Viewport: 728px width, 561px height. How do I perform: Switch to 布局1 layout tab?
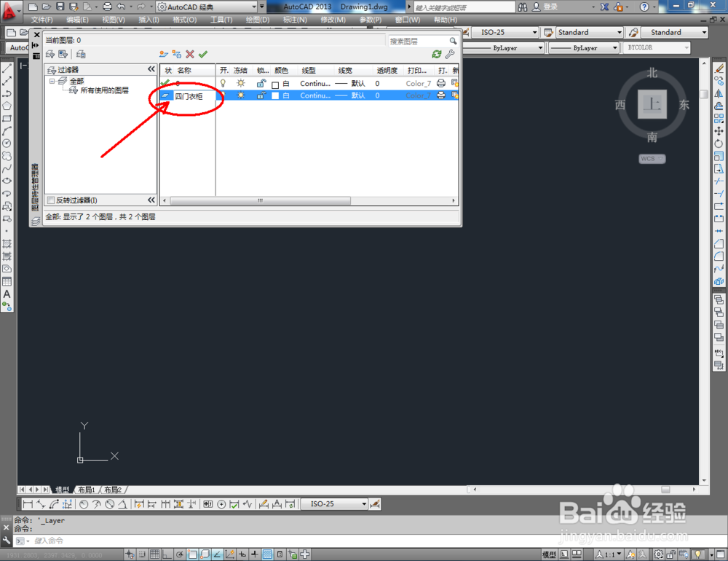87,490
